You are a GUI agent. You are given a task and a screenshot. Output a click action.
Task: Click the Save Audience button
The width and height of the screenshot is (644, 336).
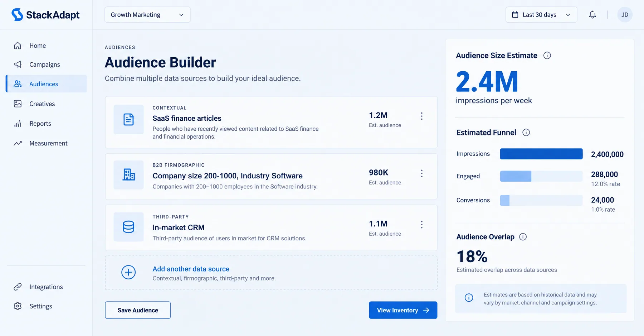tap(138, 310)
